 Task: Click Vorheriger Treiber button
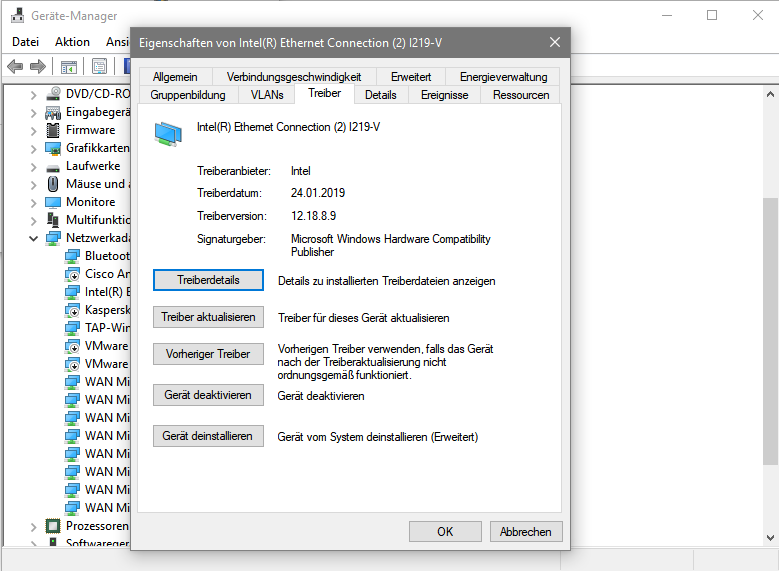point(208,354)
